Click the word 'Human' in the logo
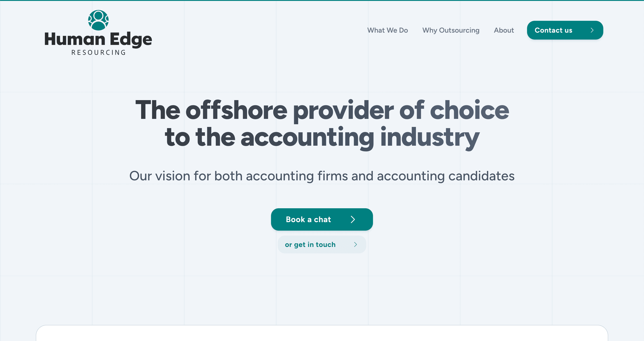 [75, 39]
